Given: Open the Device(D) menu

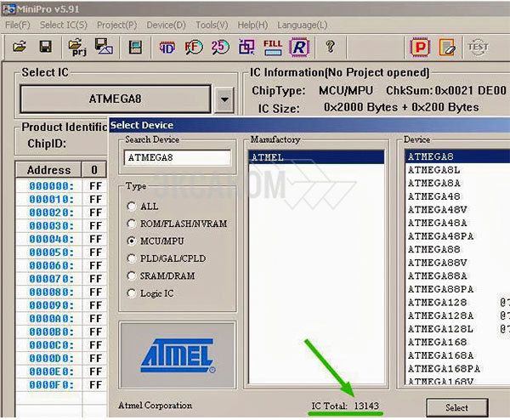Looking at the screenshot, I should click(x=166, y=26).
